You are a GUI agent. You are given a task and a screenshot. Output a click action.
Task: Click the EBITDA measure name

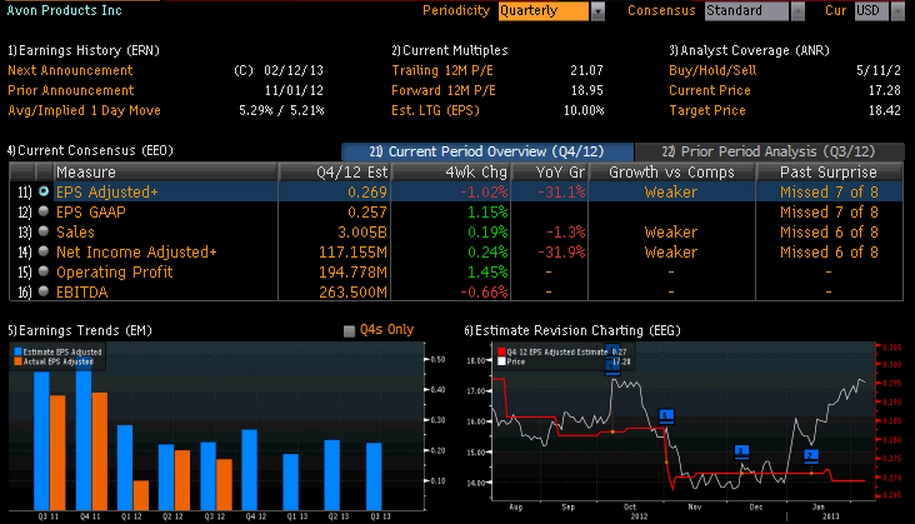[82, 292]
